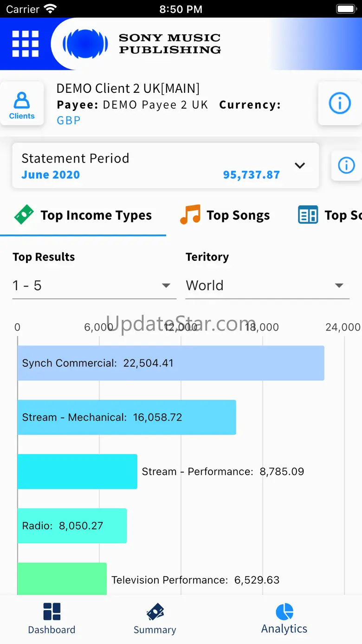Select the partially visible third Top tab
Image resolution: width=362 pixels, height=644 pixels.
(x=330, y=215)
